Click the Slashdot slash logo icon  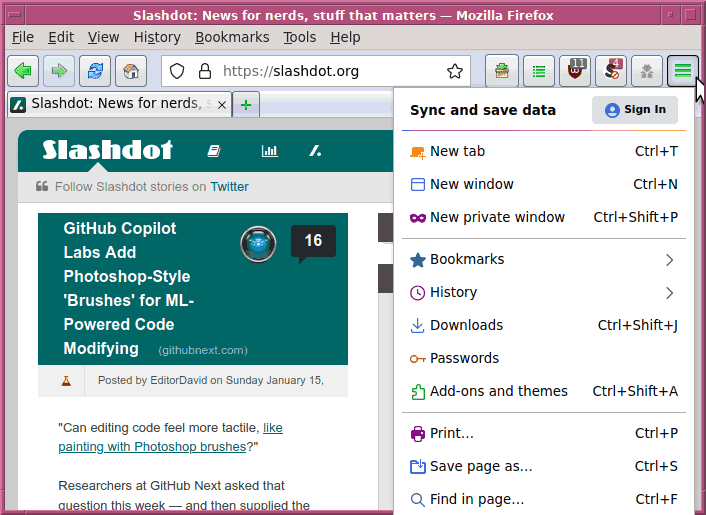tap(315, 151)
